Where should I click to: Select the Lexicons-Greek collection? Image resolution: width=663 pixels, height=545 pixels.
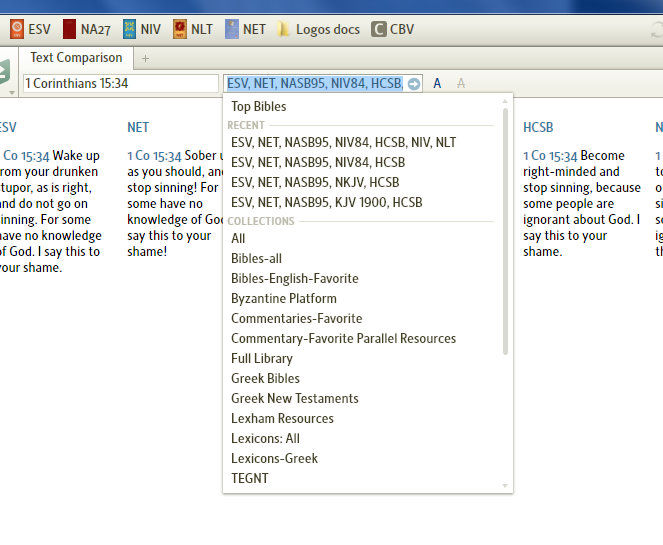pyautogui.click(x=274, y=458)
